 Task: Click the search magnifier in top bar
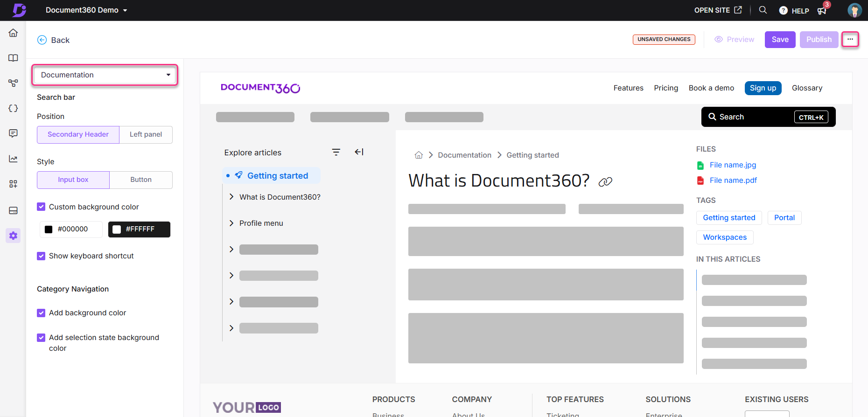tap(763, 10)
